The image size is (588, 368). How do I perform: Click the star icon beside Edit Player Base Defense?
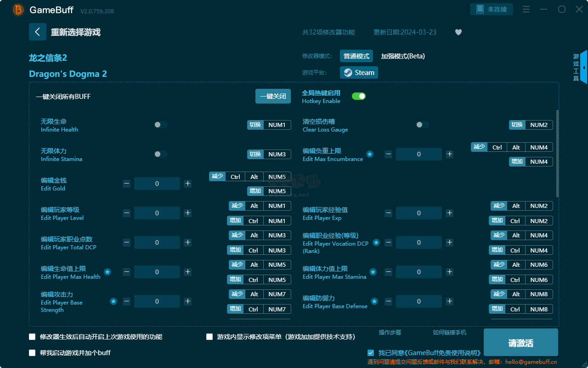(374, 301)
